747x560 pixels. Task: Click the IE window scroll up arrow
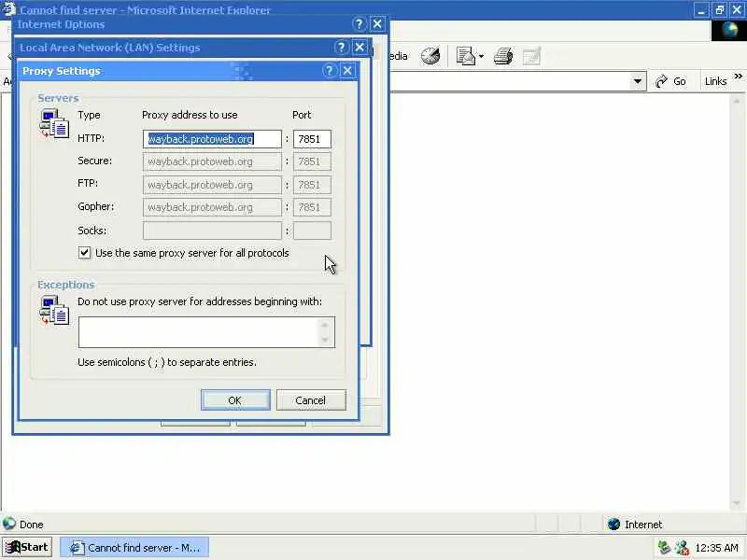click(737, 101)
